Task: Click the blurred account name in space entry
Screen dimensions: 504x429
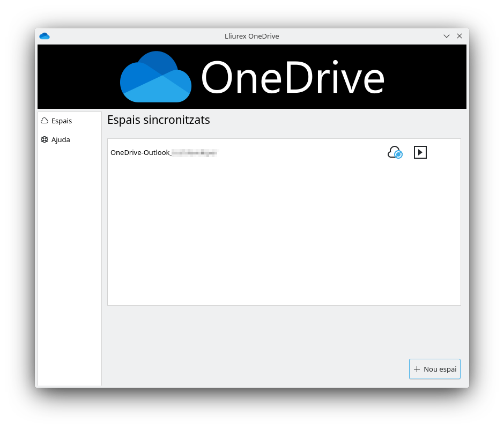Action: coord(194,152)
